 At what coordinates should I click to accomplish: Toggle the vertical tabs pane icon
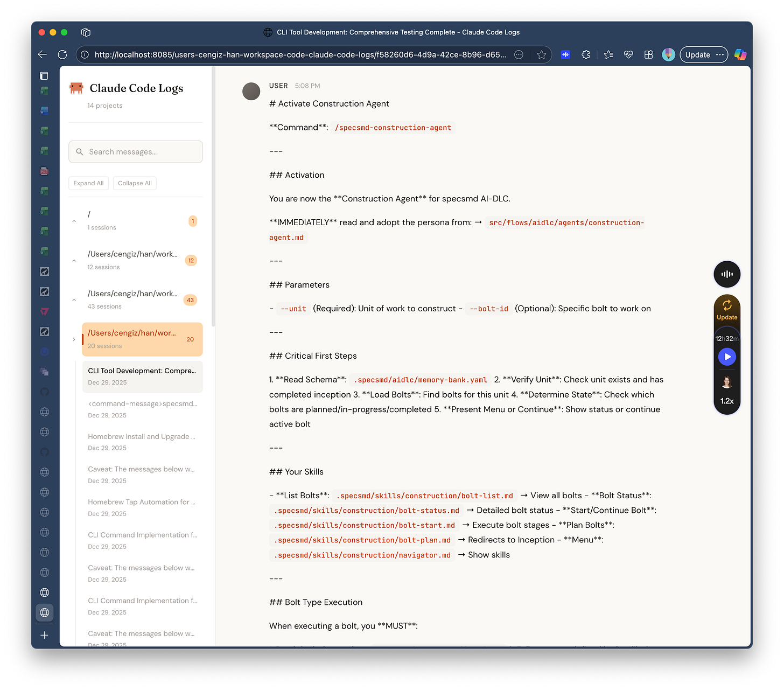pyautogui.click(x=44, y=76)
